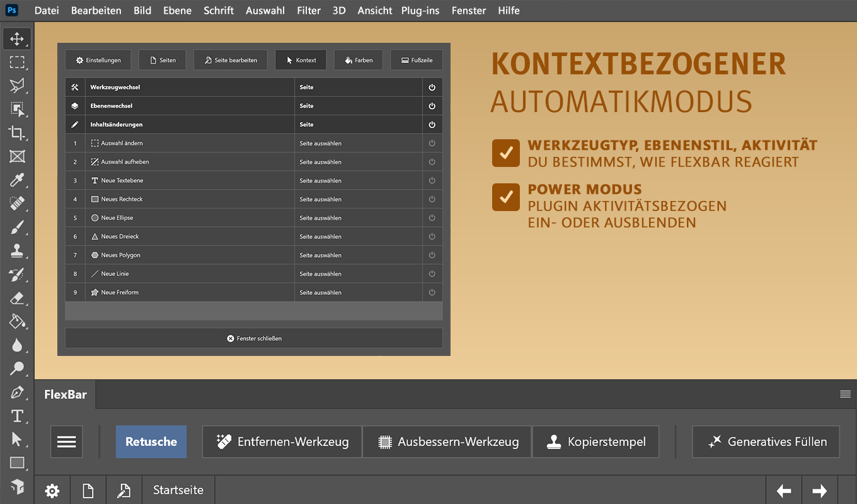Go to the next FlexBar page
The image size is (857, 504).
[820, 491]
